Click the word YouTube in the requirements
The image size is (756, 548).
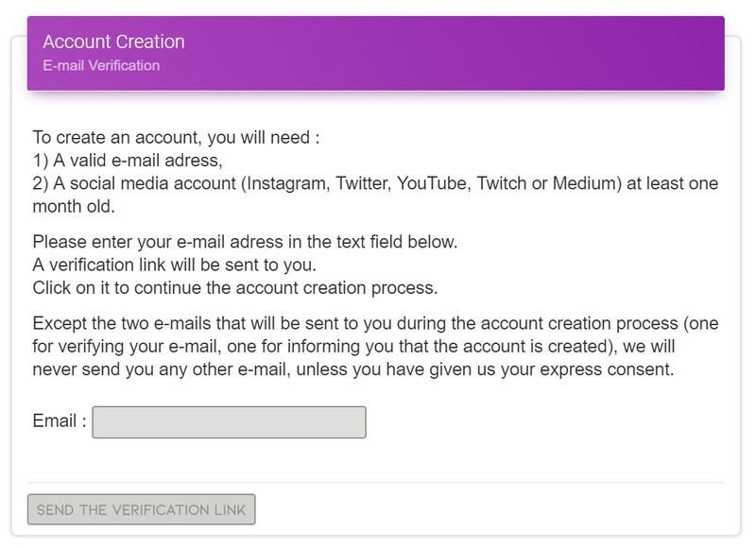(x=434, y=183)
